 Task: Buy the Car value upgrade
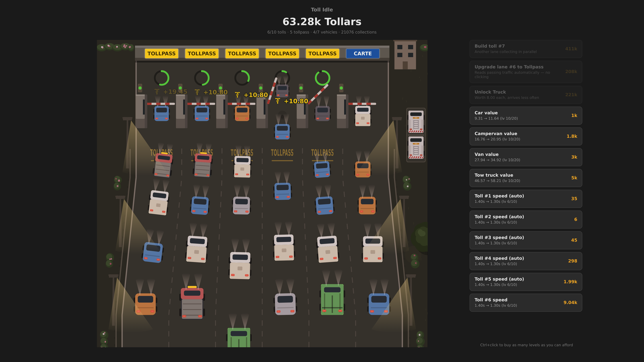coord(526,116)
